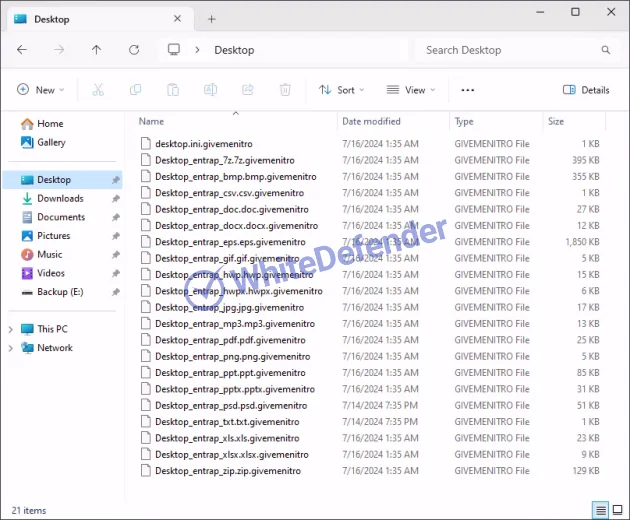Select Desktop_entrap_pdf.pdf.givemenitro file
The width and height of the screenshot is (630, 520).
click(x=231, y=340)
